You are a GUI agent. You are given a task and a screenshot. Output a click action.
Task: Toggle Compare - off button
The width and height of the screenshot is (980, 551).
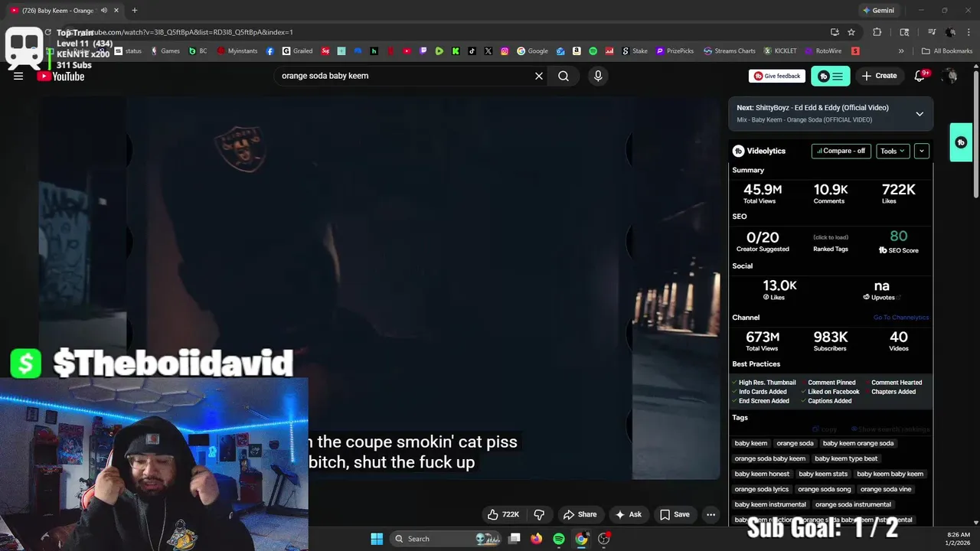click(x=841, y=151)
